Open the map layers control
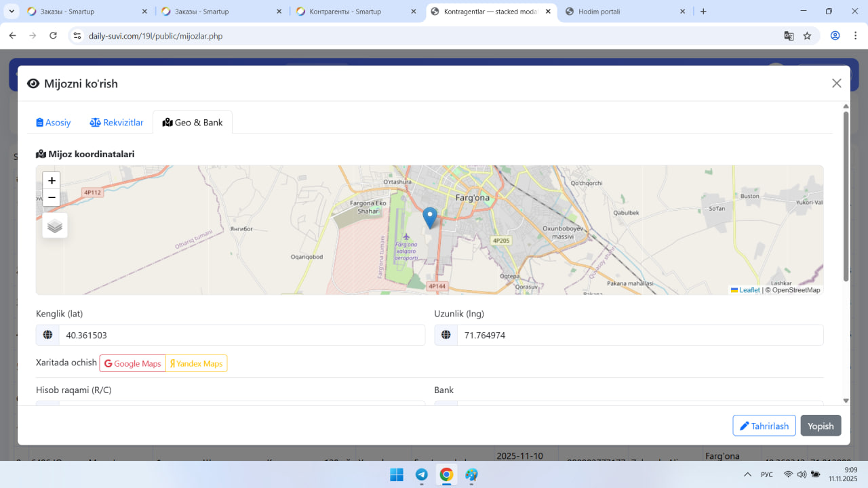 (x=55, y=226)
